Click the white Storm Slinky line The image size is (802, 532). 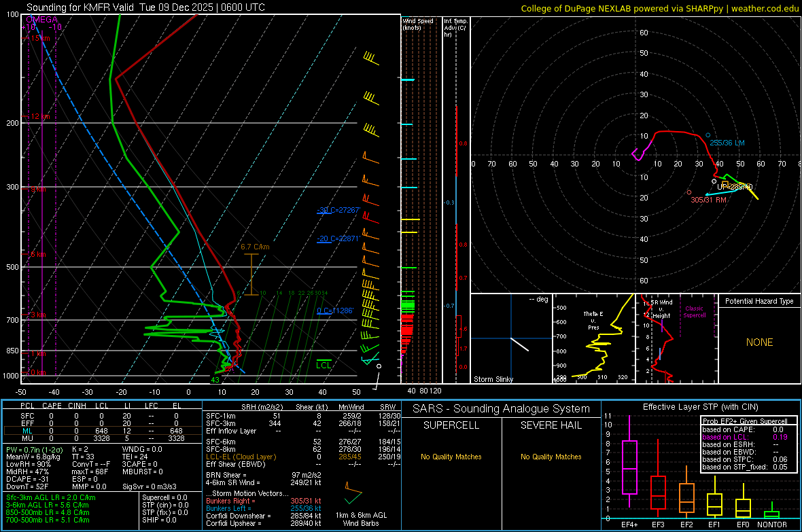click(x=519, y=344)
